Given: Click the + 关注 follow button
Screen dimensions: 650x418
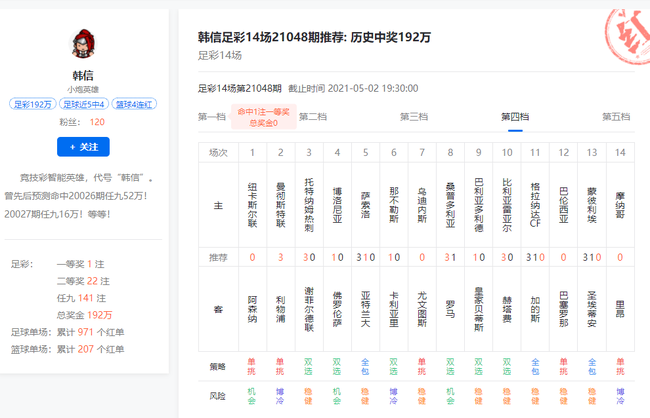Looking at the screenshot, I should pyautogui.click(x=83, y=147).
